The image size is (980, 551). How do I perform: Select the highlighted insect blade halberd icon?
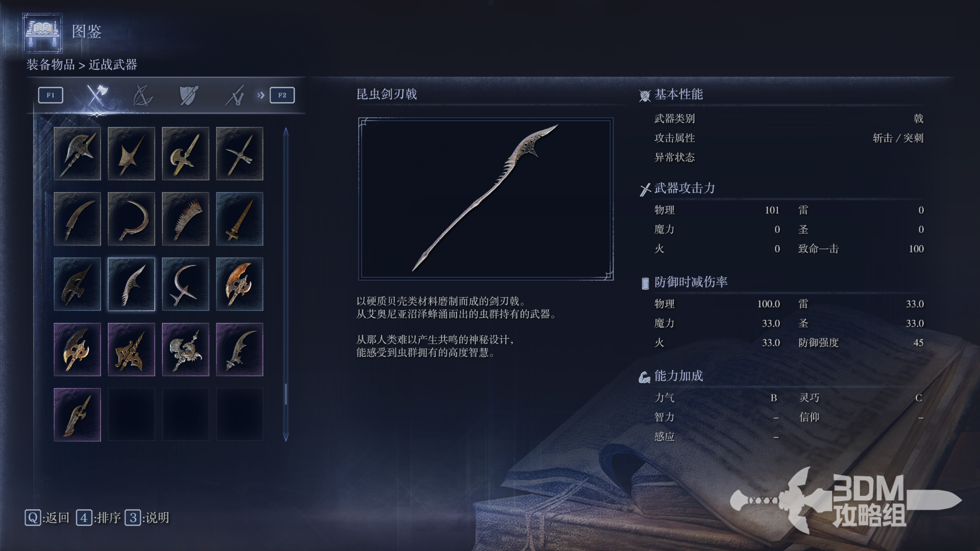tap(131, 284)
